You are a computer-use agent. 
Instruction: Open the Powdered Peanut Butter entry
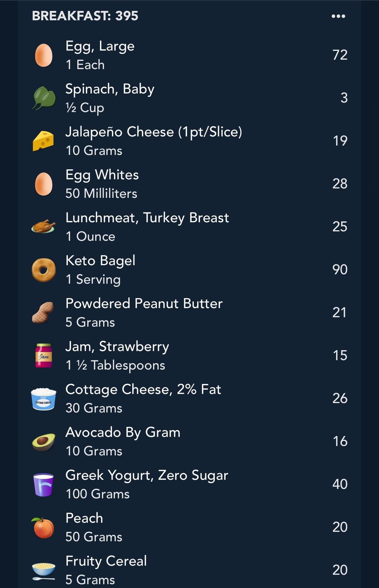189,313
